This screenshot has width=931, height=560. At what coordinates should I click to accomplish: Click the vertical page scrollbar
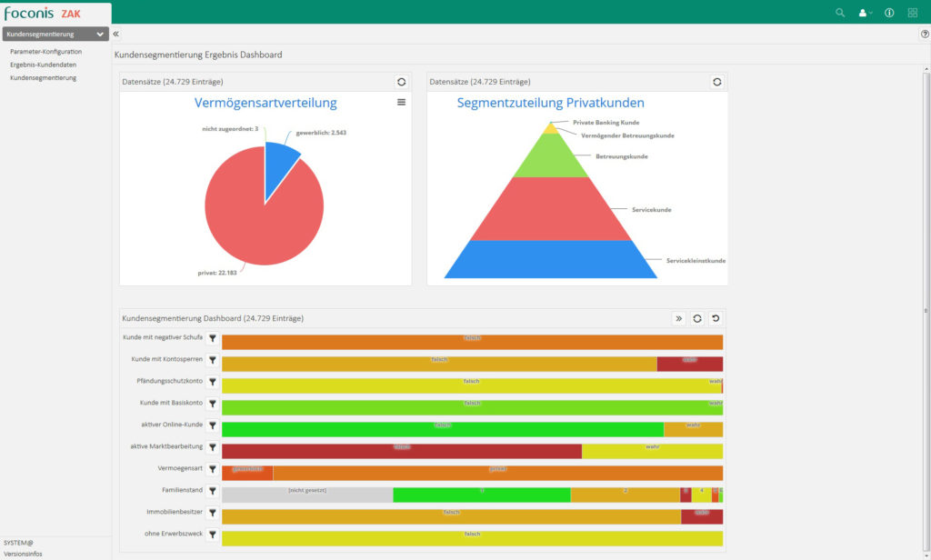coord(926,312)
